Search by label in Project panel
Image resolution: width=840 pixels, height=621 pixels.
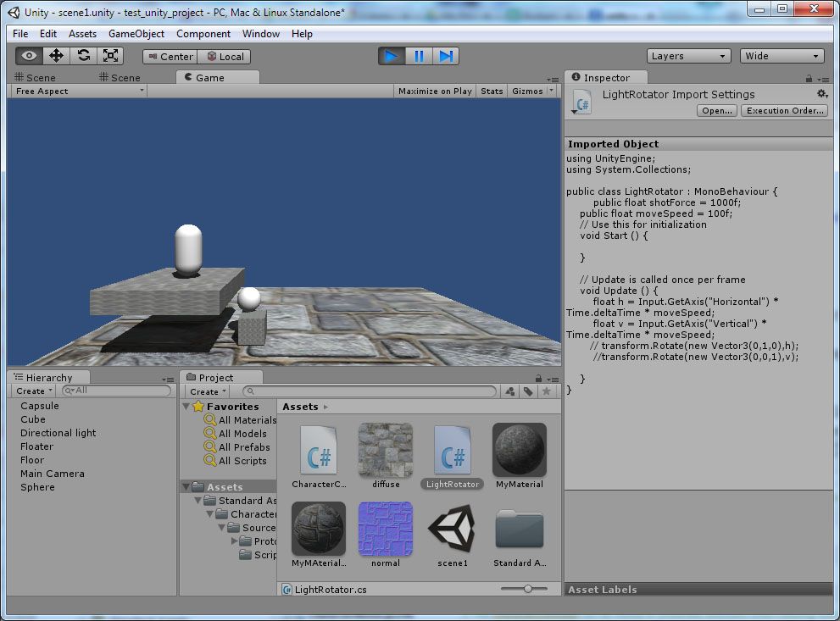(x=528, y=391)
